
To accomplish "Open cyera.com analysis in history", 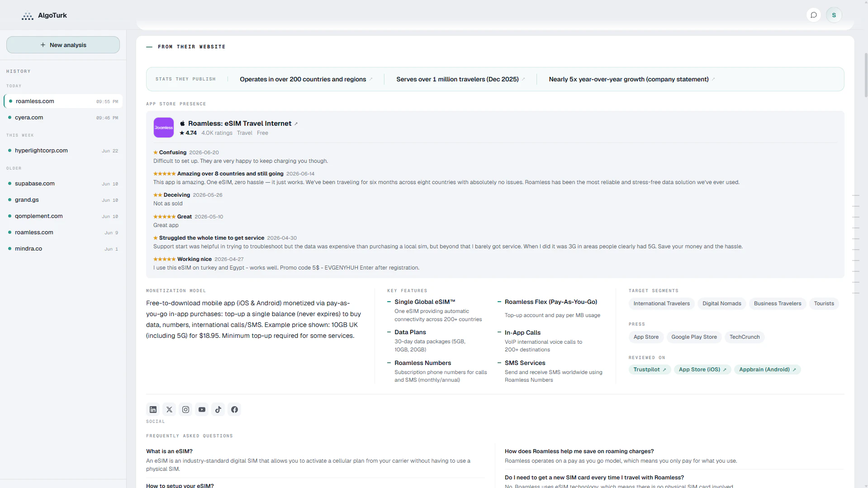I will [63, 118].
